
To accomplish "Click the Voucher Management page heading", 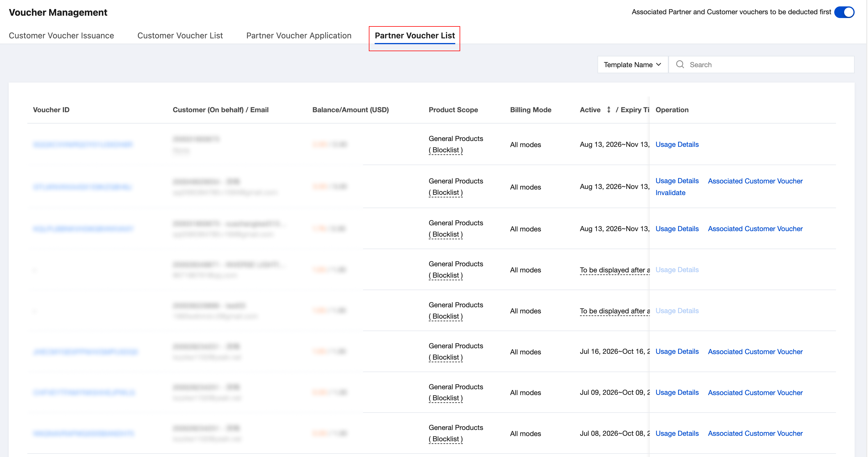I will [58, 13].
